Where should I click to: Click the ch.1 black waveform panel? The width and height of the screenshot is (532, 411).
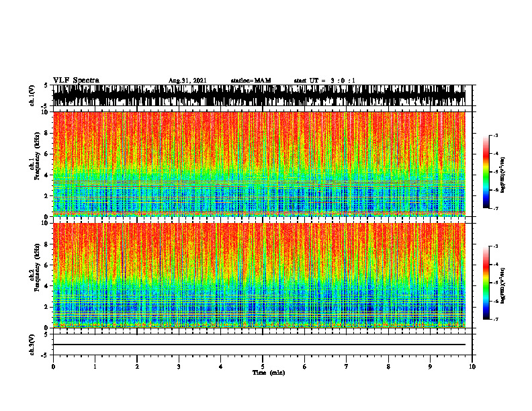click(259, 95)
